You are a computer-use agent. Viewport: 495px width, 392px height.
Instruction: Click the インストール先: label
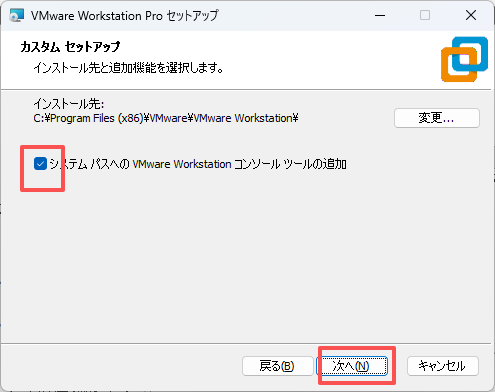[x=69, y=104]
